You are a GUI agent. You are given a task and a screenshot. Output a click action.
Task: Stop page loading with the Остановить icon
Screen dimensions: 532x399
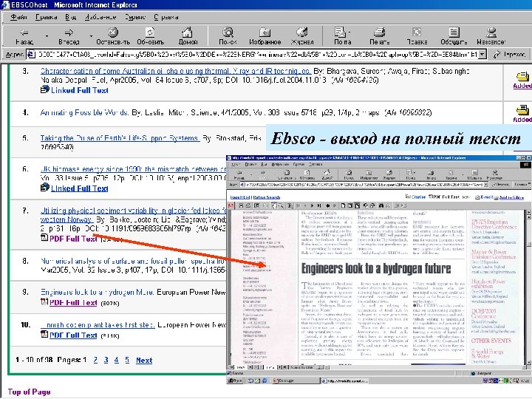[113, 33]
